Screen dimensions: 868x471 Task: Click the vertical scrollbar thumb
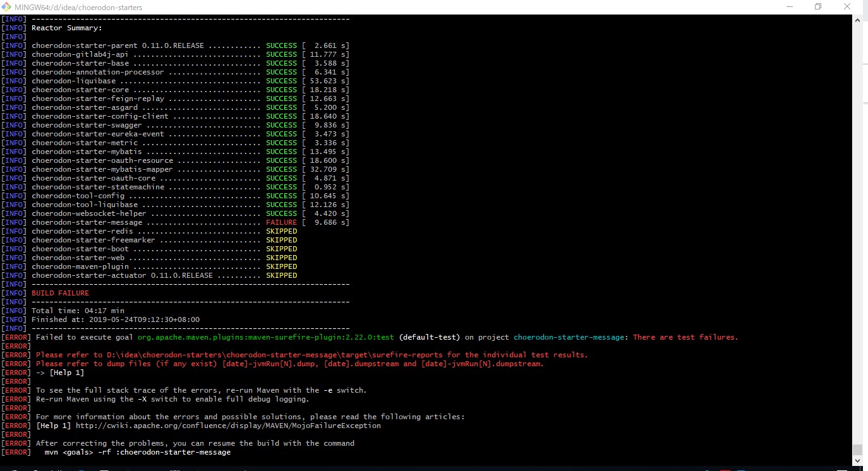coord(857,450)
